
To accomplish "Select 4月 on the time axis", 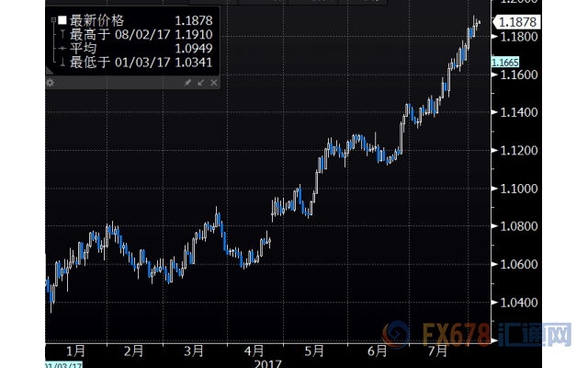I will point(255,351).
